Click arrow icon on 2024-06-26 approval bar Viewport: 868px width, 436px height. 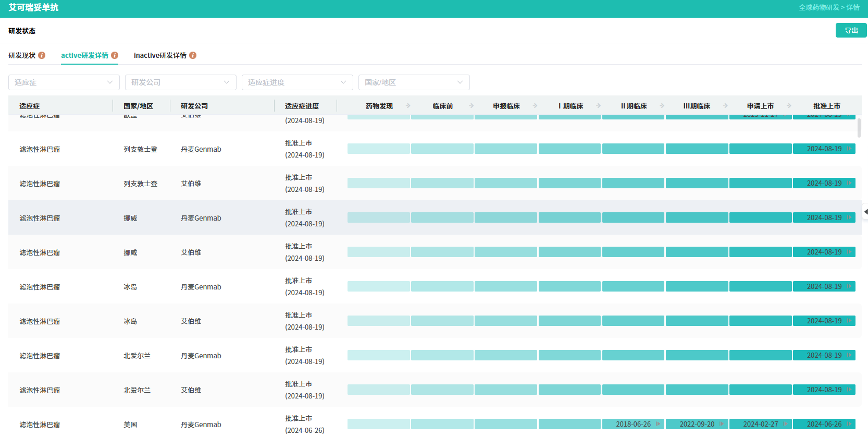849,424
